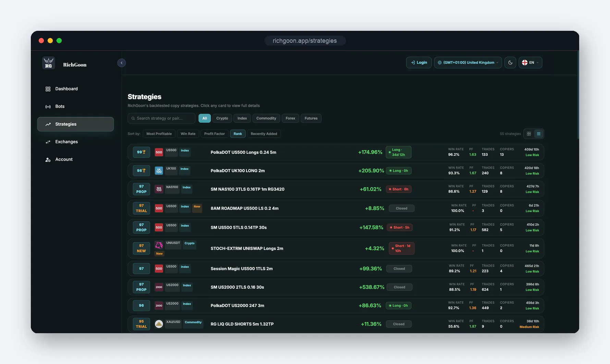Image resolution: width=610 pixels, height=364 pixels.
Task: Open PolkaDOT UK100 LONG 2m strategy
Action: click(336, 171)
